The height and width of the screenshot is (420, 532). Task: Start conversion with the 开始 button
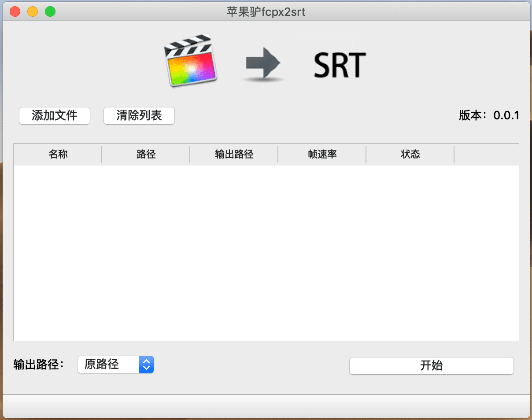pyautogui.click(x=432, y=365)
